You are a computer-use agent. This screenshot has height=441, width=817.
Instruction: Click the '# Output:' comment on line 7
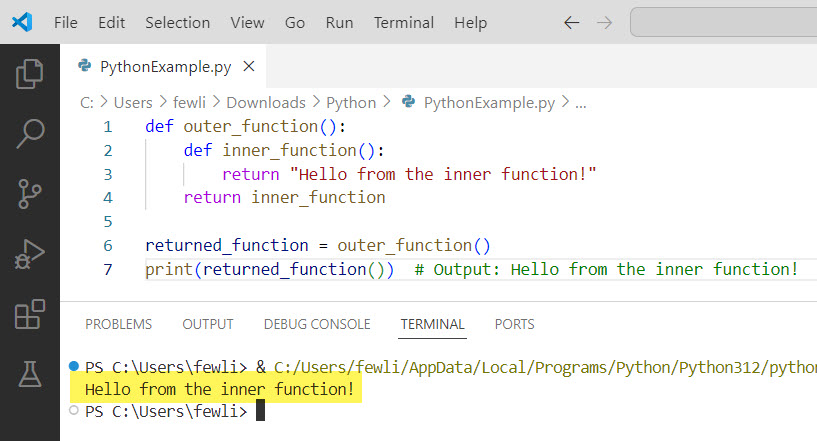pos(457,270)
